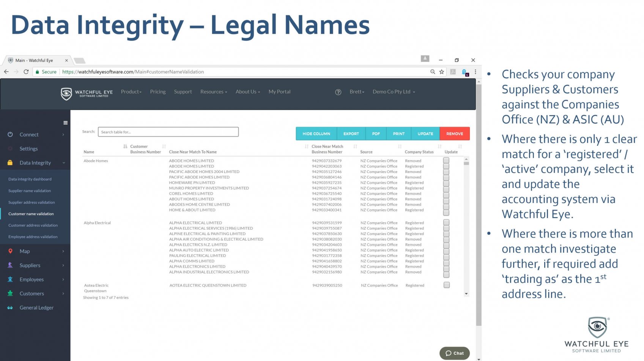Click the Watchful Eye logo
This screenshot has height=361, width=644.
(87, 93)
